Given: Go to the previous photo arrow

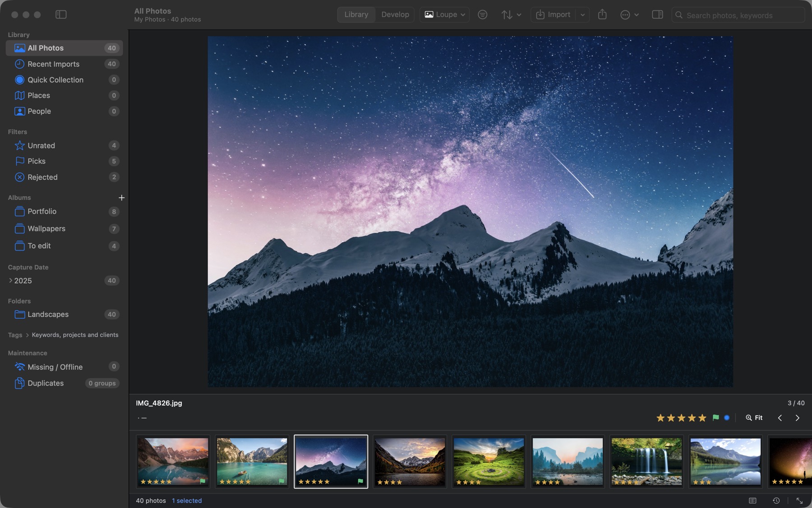Looking at the screenshot, I should point(780,418).
